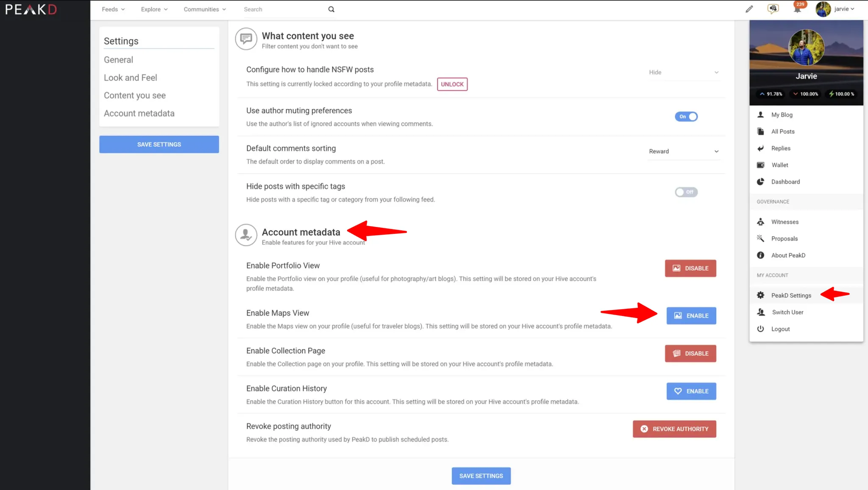Click Jarvie profile picture in dropdown panel

point(806,47)
